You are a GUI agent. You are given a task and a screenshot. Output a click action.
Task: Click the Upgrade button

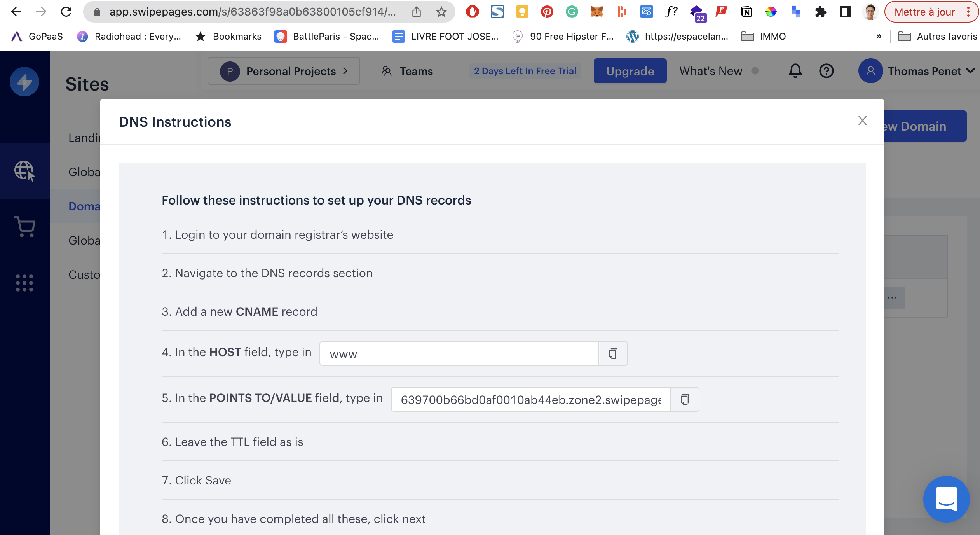tap(630, 71)
